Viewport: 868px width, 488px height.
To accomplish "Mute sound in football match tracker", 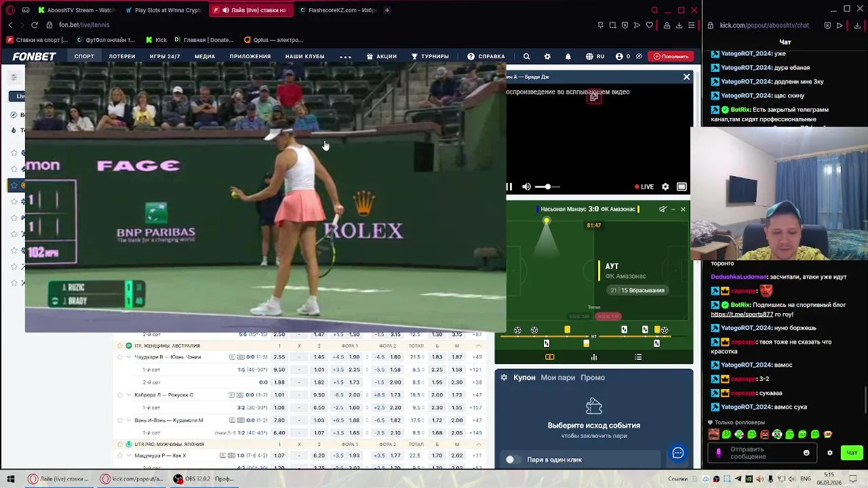I will tap(663, 209).
